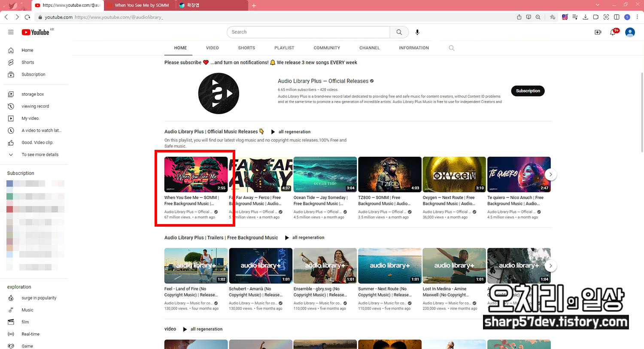This screenshot has height=349, width=644.
Task: Open the browser profile avatar S
Action: coord(627,17)
